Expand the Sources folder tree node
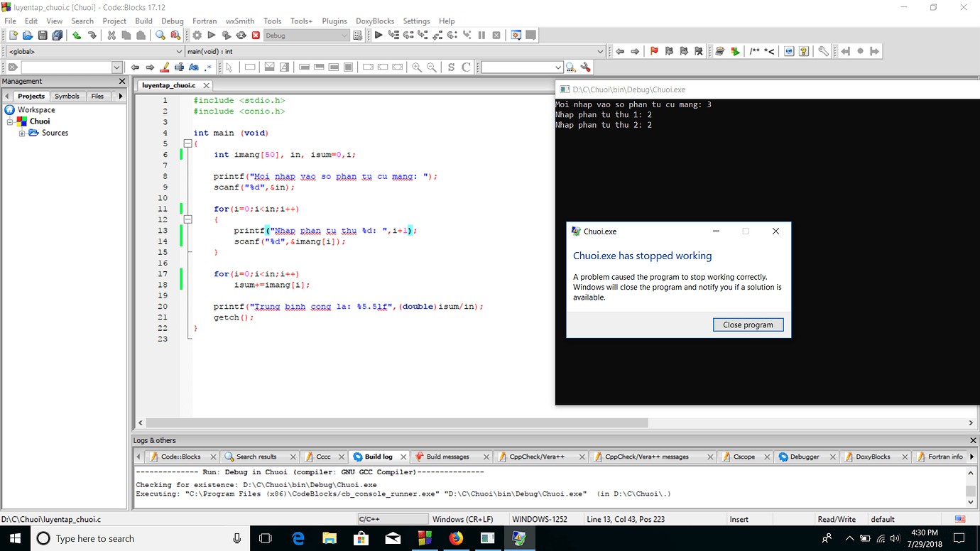Image resolution: width=980 pixels, height=551 pixels. click(22, 133)
